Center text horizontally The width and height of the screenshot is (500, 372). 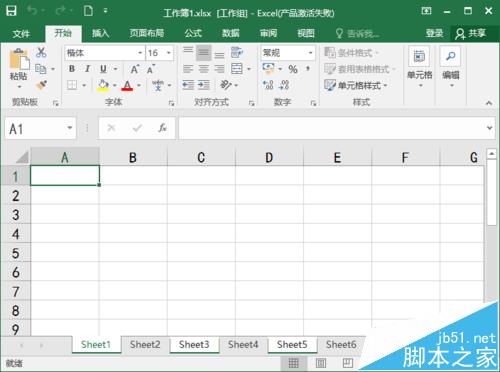pos(204,69)
